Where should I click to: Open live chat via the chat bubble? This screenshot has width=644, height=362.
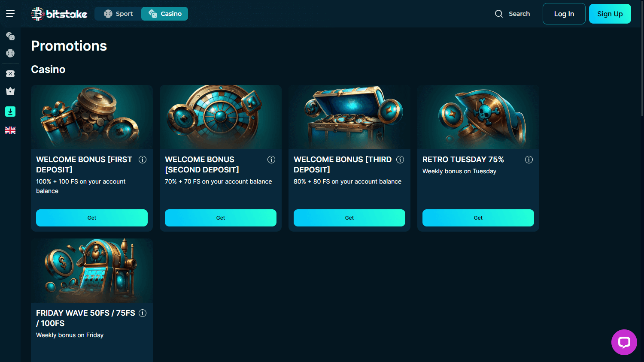click(x=624, y=342)
